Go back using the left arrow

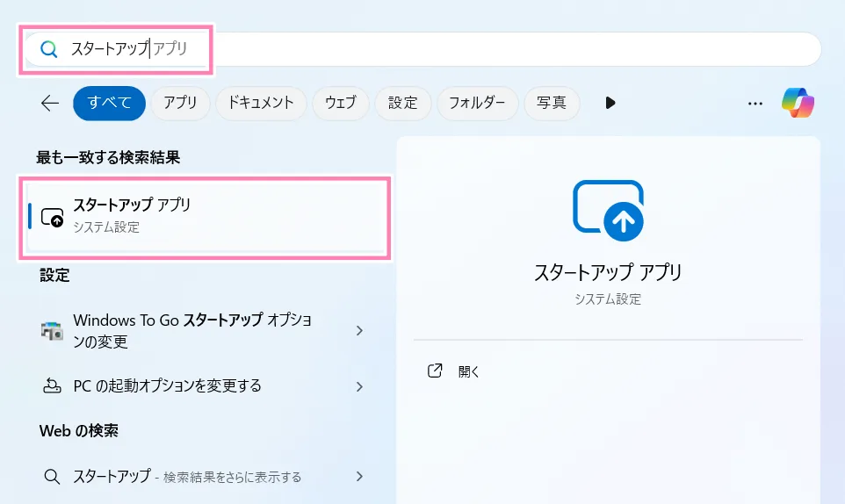pos(50,103)
